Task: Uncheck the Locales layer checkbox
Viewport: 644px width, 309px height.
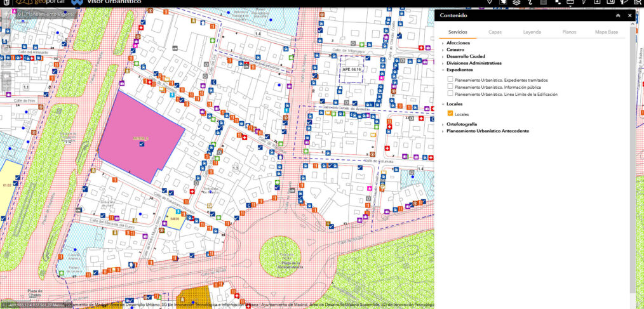Action: pyautogui.click(x=450, y=114)
